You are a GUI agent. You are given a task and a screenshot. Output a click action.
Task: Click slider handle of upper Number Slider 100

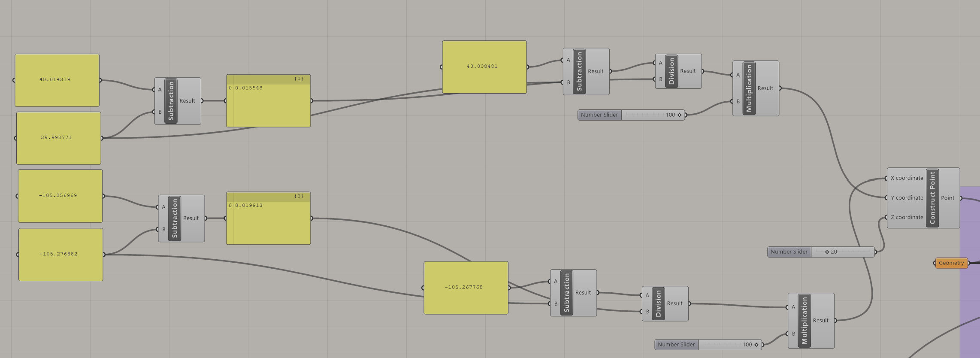click(680, 115)
